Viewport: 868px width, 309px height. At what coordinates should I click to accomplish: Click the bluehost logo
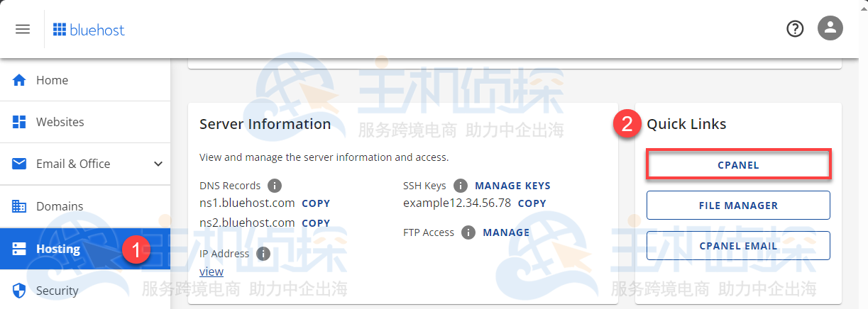[89, 29]
